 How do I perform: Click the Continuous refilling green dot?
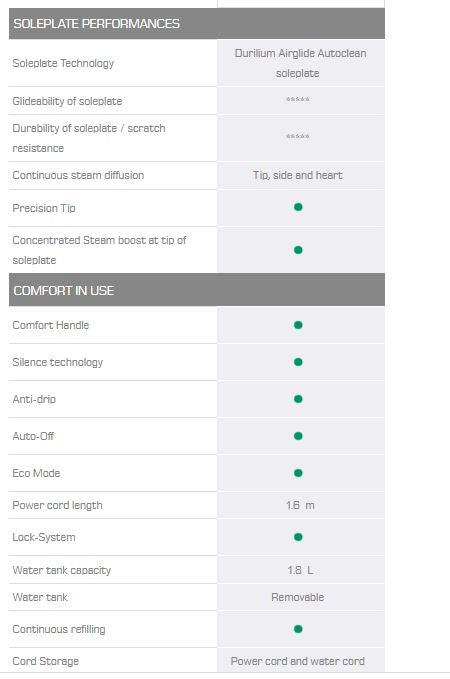[298, 629]
